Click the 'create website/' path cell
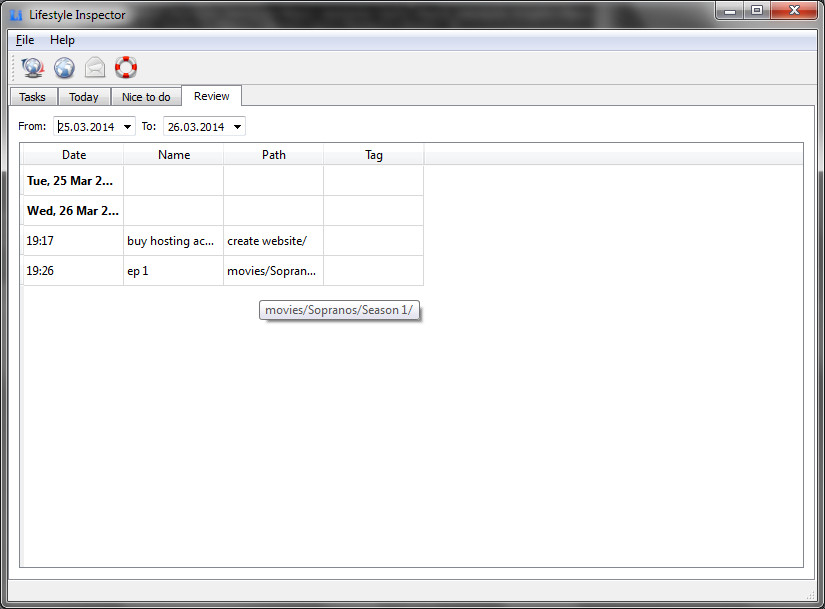This screenshot has width=825, height=609. 274,241
